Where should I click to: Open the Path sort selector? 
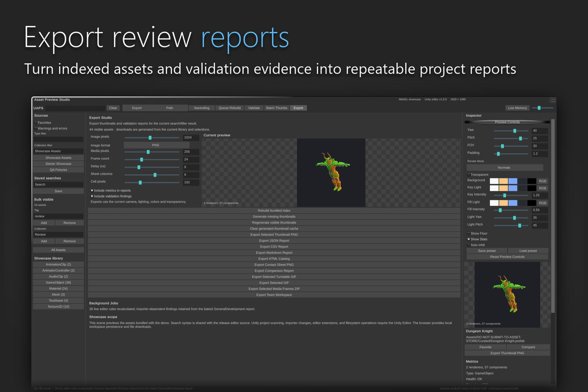pyautogui.click(x=170, y=108)
